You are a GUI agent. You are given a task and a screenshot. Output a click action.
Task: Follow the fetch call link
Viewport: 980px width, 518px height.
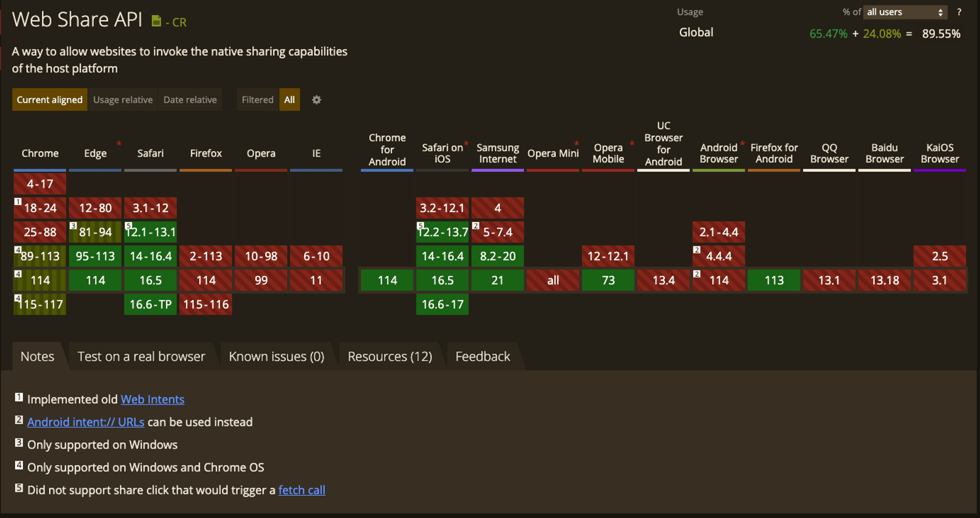302,490
